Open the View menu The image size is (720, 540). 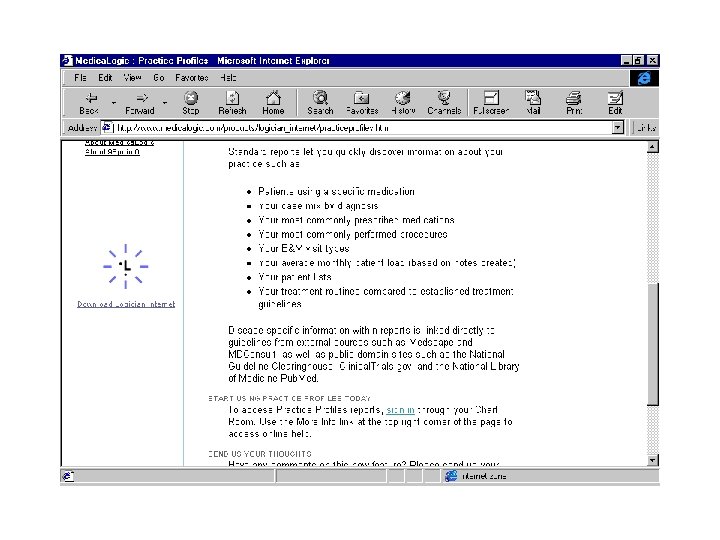pos(132,78)
